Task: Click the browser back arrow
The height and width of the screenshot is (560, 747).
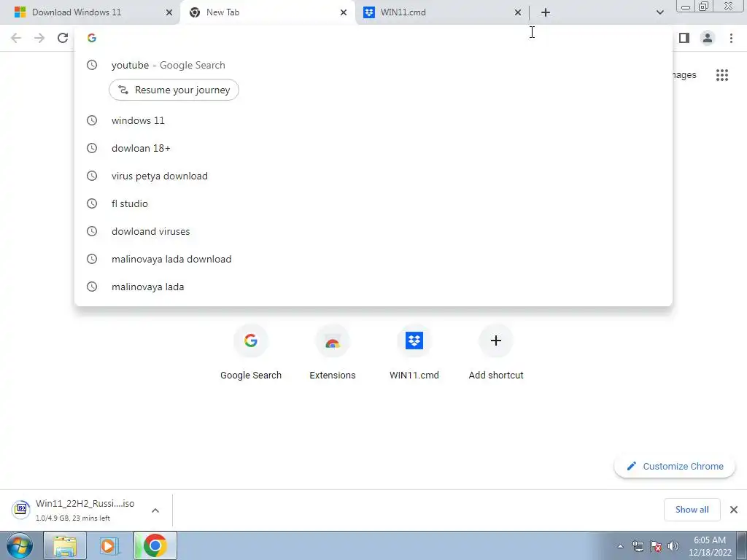Action: point(16,38)
